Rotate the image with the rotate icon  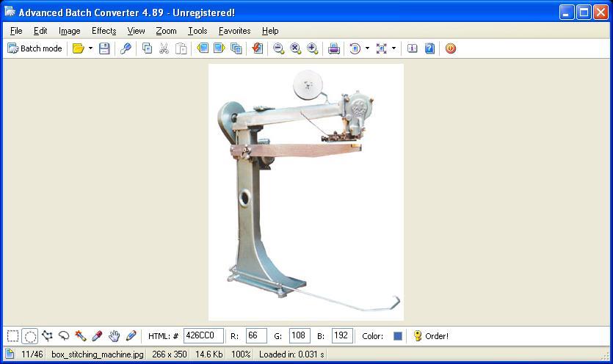355,48
